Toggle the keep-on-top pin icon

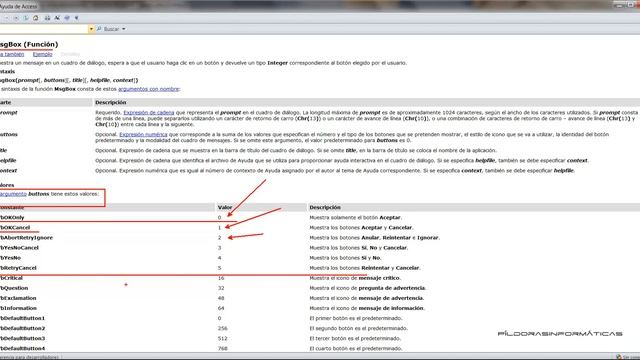pos(76,18)
